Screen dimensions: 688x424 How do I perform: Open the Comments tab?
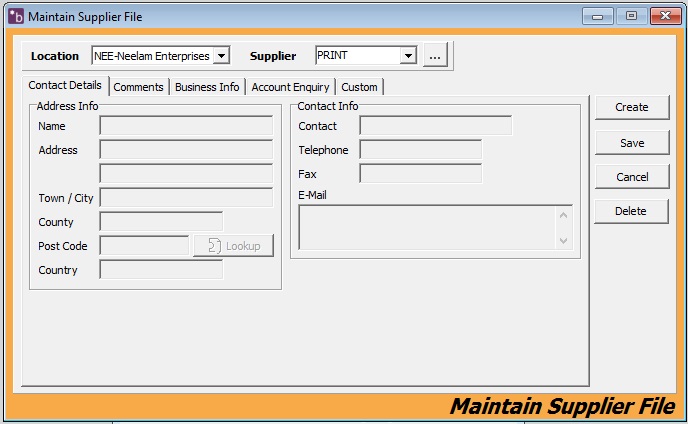[x=138, y=87]
